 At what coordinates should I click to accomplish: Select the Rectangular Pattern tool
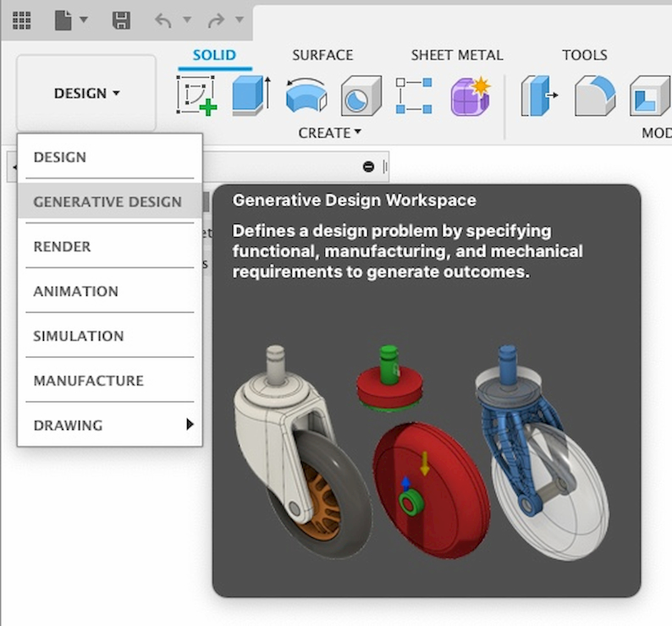415,96
